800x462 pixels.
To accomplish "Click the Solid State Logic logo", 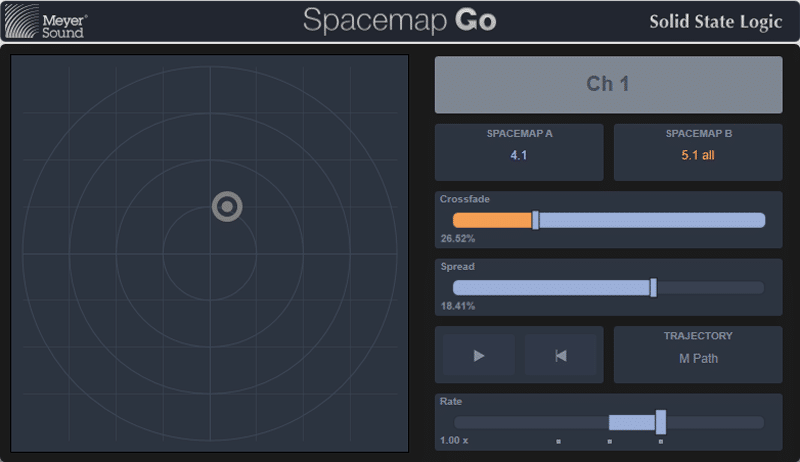I will 716,22.
